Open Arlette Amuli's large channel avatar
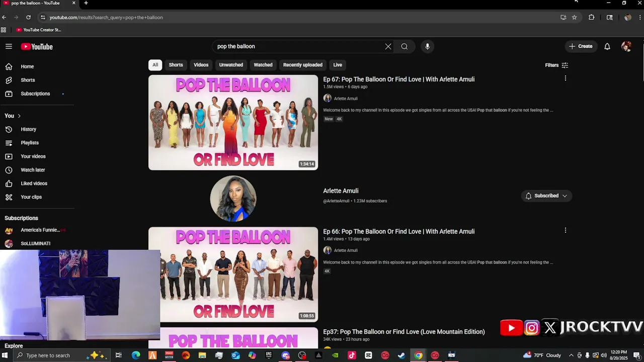Image resolution: width=644 pixels, height=362 pixels. coord(233,199)
